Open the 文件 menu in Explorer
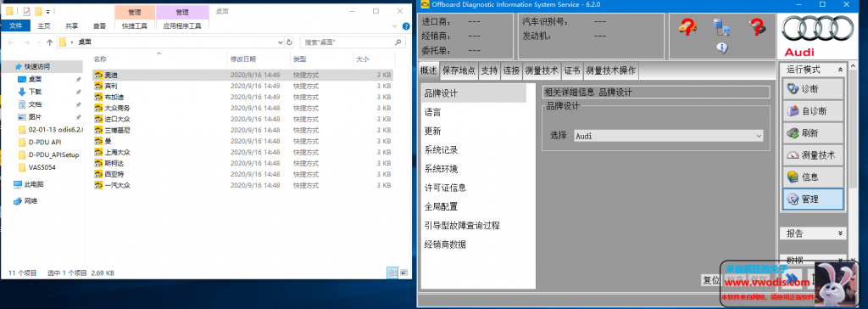868x309 pixels. [x=16, y=25]
